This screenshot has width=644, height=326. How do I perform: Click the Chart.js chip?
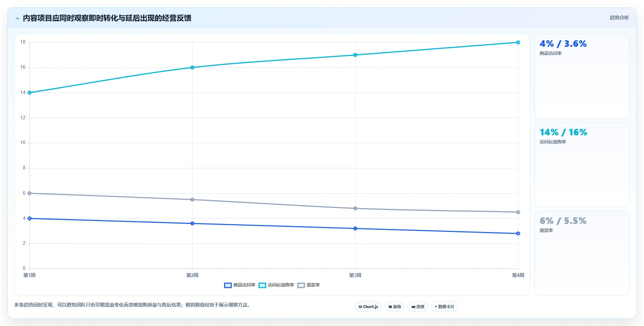(368, 307)
